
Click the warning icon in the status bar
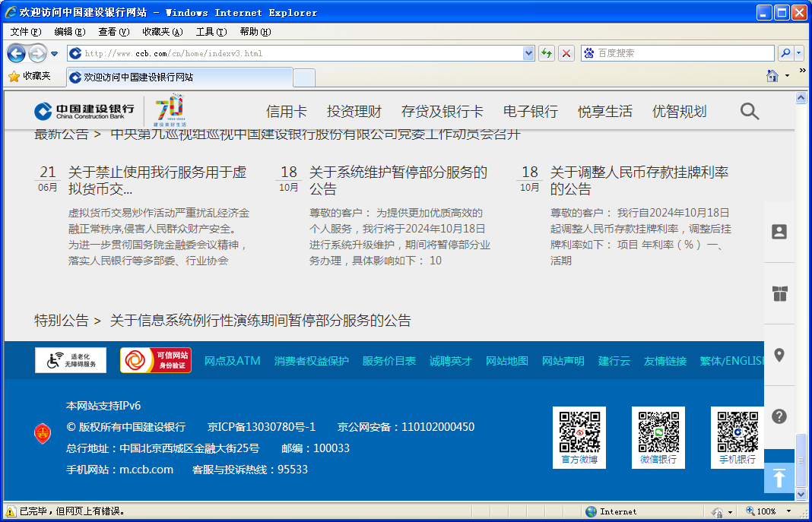(x=11, y=511)
